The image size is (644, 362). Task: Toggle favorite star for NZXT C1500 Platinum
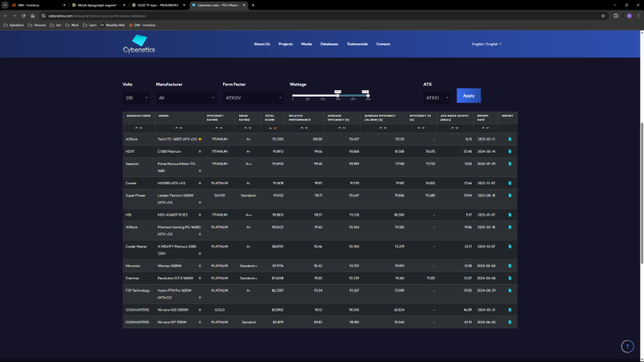tap(200, 151)
